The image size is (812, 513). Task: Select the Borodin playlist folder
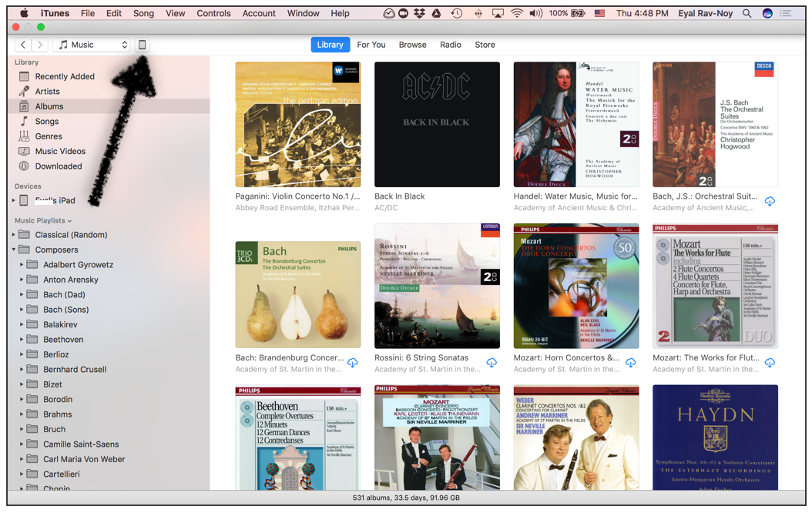point(58,399)
